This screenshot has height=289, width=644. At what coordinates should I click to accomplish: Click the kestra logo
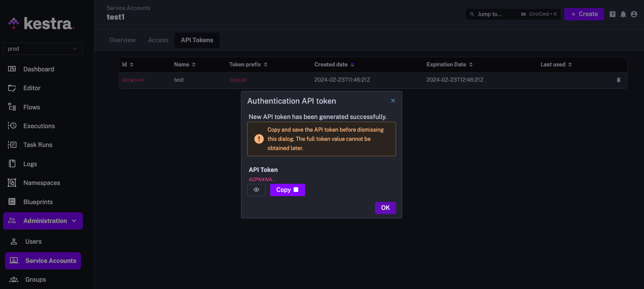(41, 23)
